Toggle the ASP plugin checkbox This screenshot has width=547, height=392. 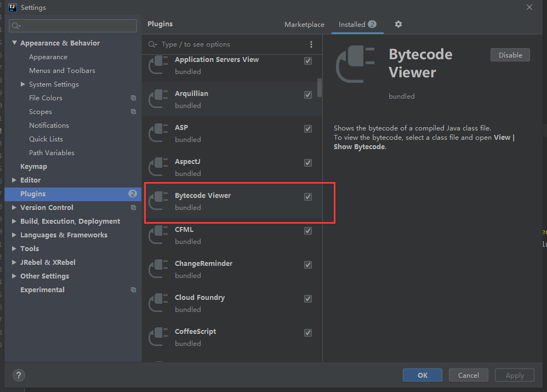[x=308, y=129]
